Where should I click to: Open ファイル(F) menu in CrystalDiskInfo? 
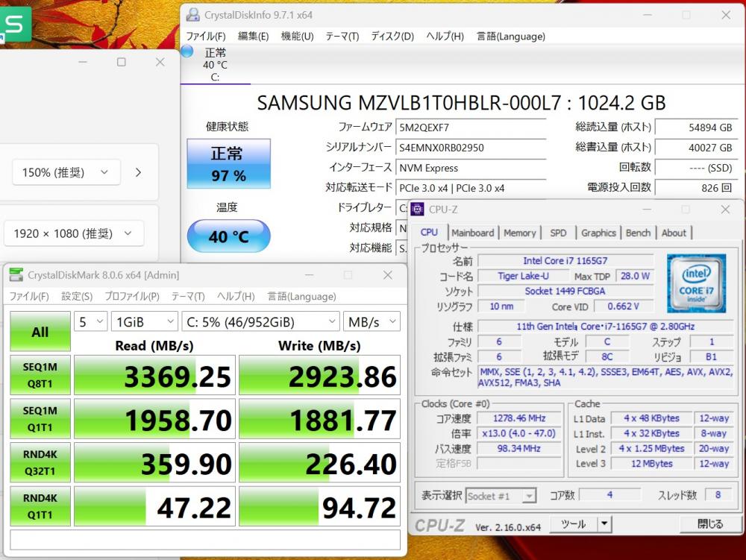(206, 36)
